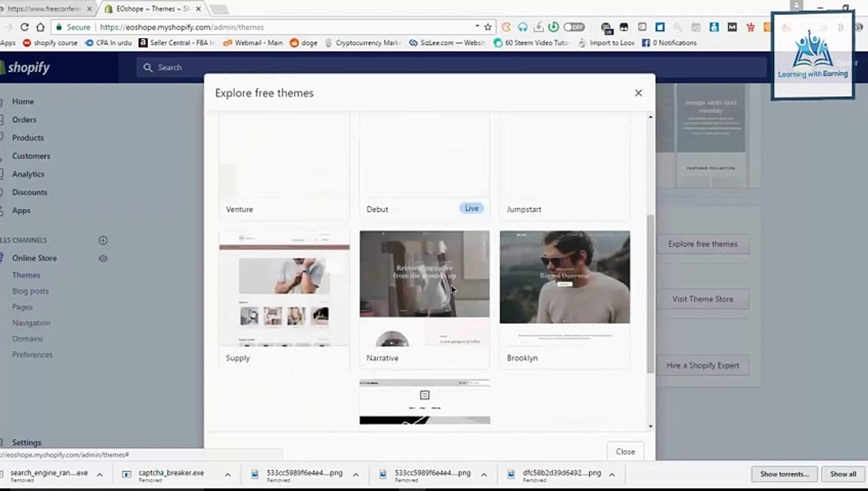This screenshot has height=491, width=868.
Task: Toggle the OFF extension switch
Action: 574,27
